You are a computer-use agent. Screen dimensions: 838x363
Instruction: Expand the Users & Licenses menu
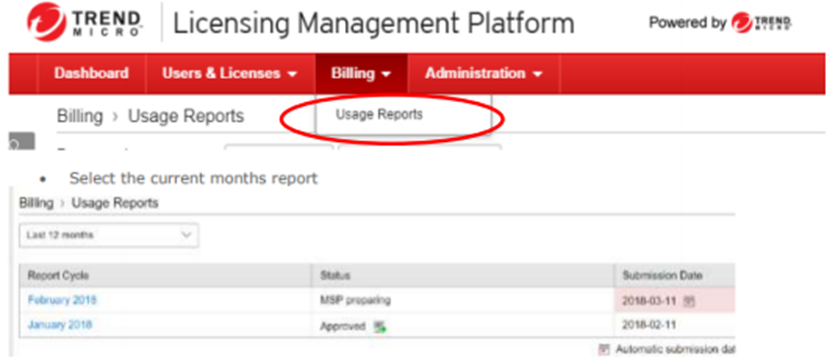tap(230, 73)
